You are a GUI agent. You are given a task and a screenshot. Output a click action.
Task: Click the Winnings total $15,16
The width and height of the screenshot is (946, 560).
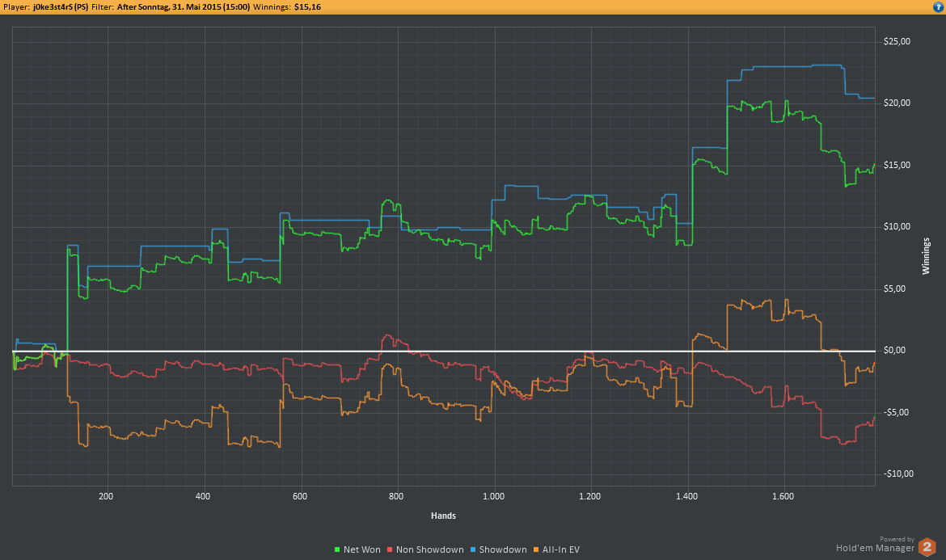[308, 7]
